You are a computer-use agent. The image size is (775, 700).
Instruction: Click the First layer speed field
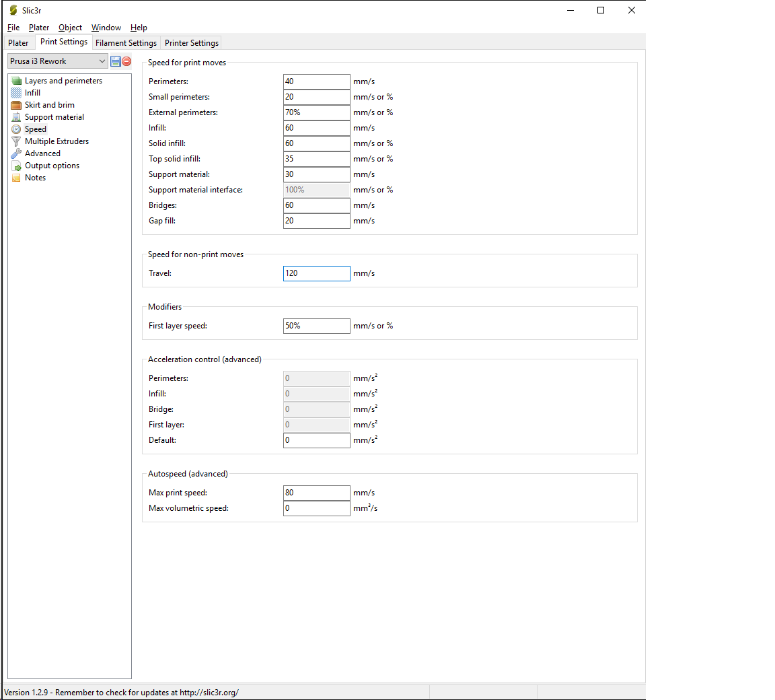pos(316,326)
